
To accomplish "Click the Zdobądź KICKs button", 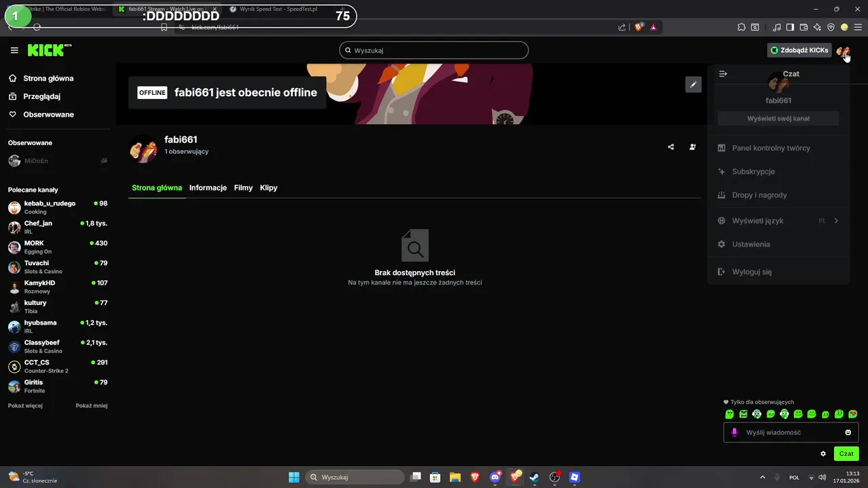I will tap(799, 50).
